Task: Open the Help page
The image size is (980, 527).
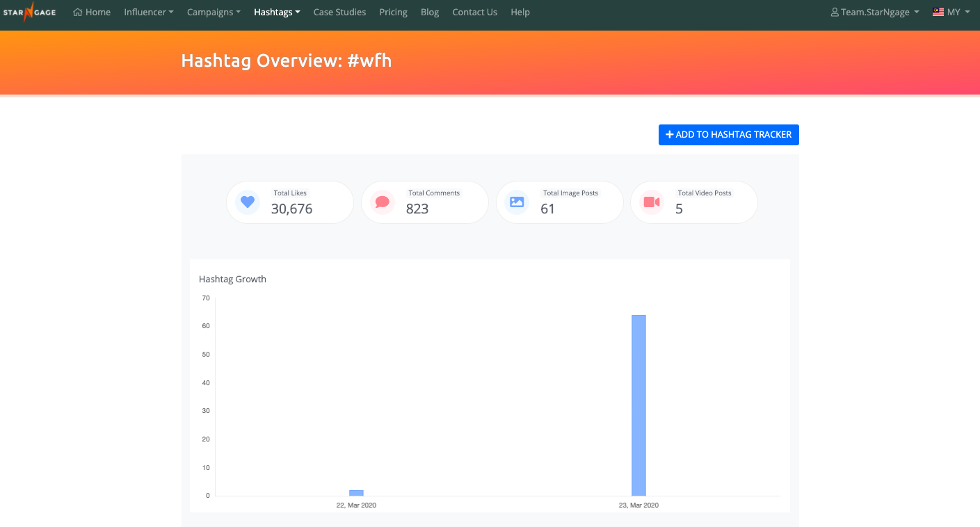Action: [520, 12]
